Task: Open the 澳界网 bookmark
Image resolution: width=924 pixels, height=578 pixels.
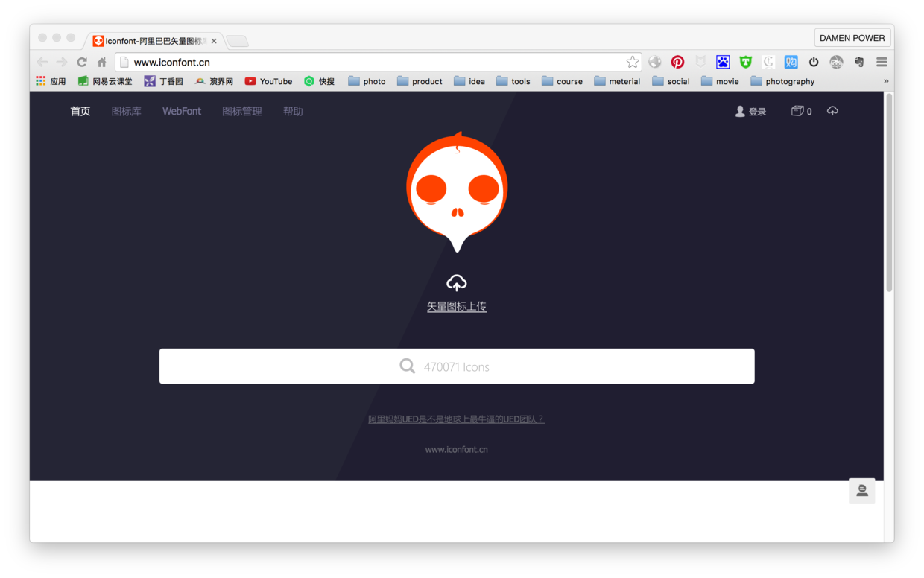Action: (x=214, y=81)
